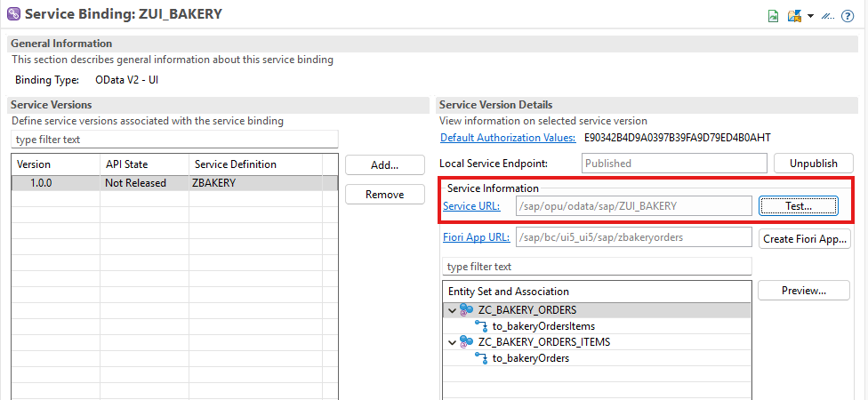Open the help question mark icon
868x400 pixels.
pos(848,15)
